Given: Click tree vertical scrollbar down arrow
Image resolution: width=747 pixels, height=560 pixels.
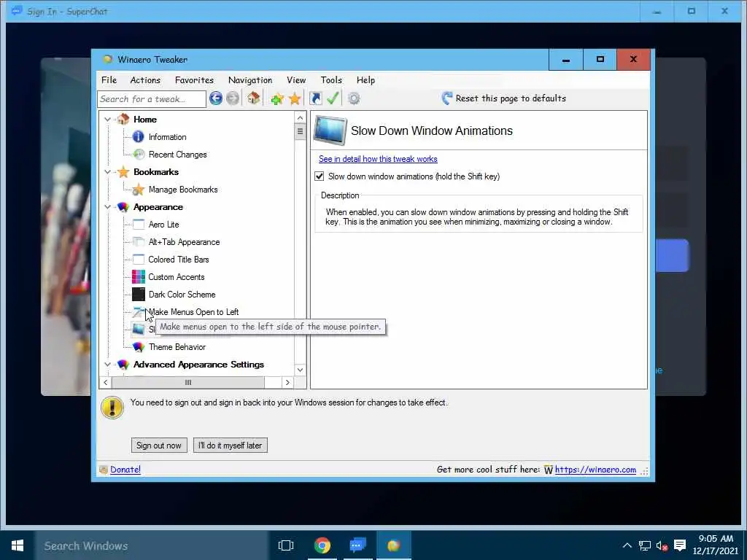Looking at the screenshot, I should pos(300,370).
